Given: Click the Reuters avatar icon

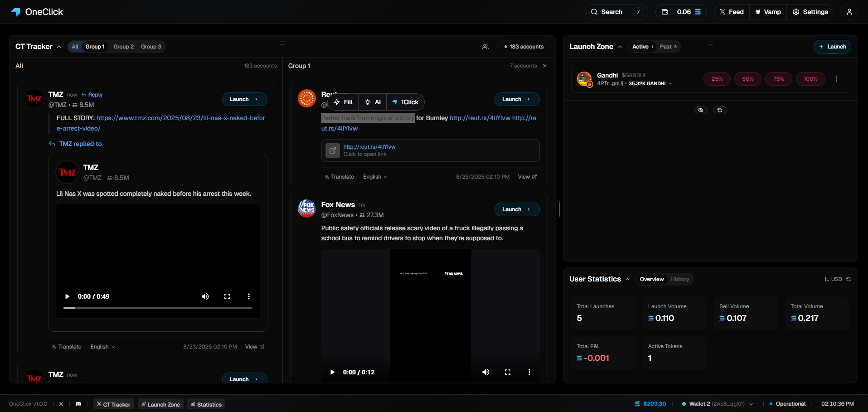Looking at the screenshot, I should (x=307, y=98).
